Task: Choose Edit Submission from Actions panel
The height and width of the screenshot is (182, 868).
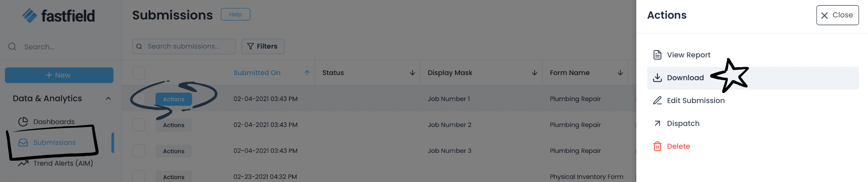Action: point(695,100)
